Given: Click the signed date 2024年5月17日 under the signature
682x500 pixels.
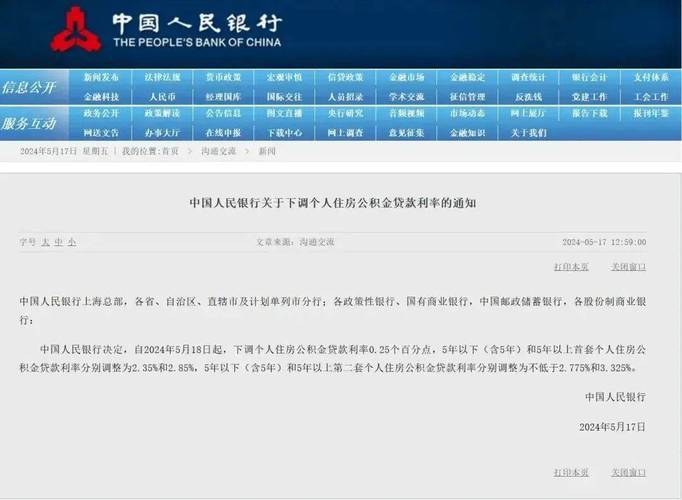Looking at the screenshot, I should click(x=612, y=427).
